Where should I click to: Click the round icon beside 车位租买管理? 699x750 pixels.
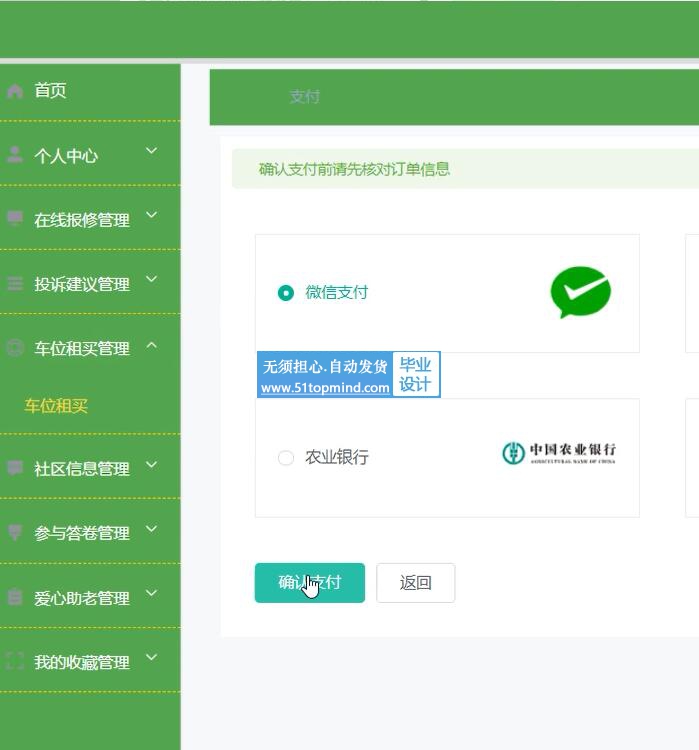click(15, 348)
